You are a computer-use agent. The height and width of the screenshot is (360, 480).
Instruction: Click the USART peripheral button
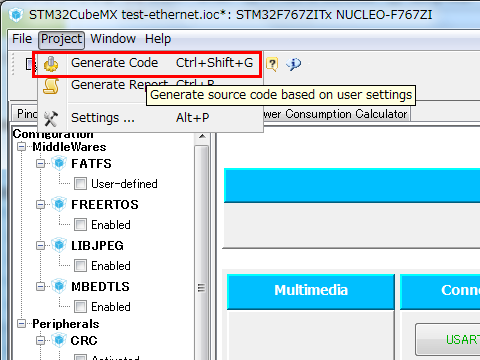pyautogui.click(x=448, y=339)
